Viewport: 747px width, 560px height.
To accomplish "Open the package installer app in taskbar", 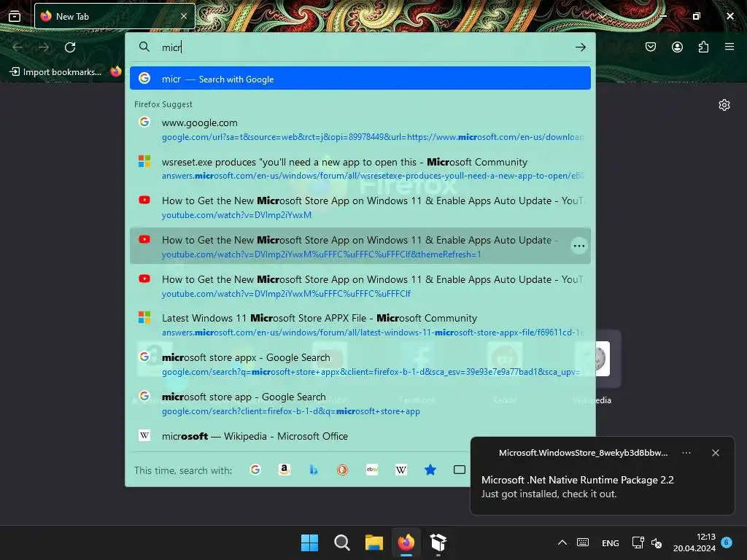I will tap(438, 542).
